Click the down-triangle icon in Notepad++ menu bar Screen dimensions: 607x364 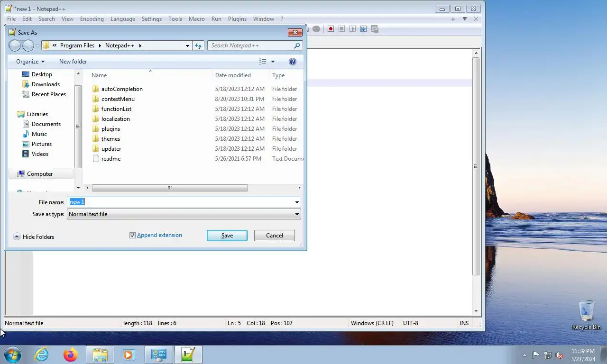[x=465, y=19]
